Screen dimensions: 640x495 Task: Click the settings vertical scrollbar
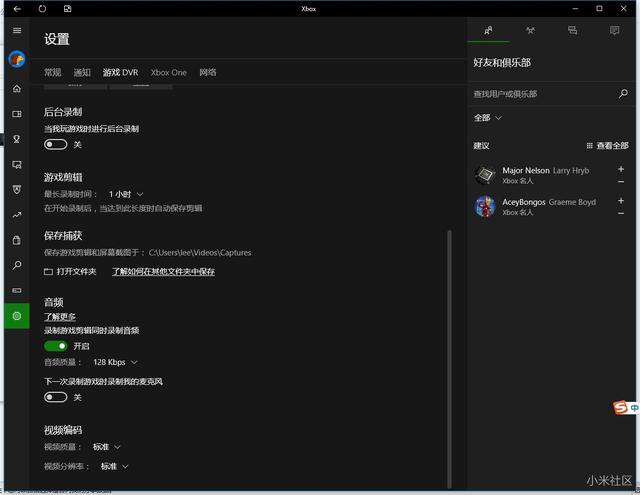(x=449, y=359)
